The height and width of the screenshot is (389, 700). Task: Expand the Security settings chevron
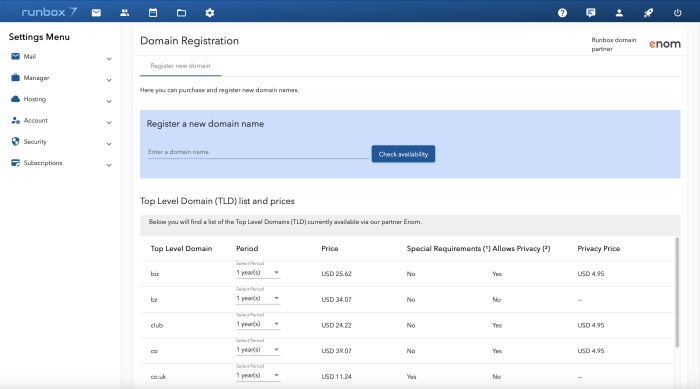point(109,144)
